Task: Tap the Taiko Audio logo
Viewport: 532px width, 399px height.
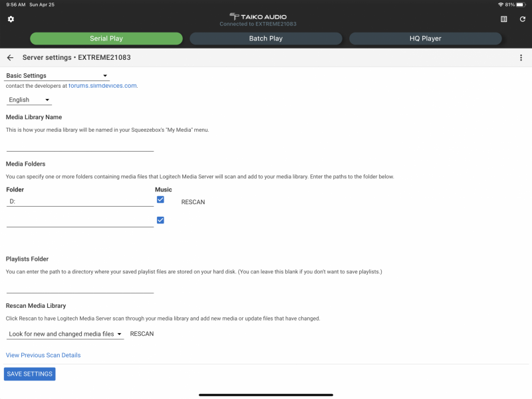Action: [258, 16]
